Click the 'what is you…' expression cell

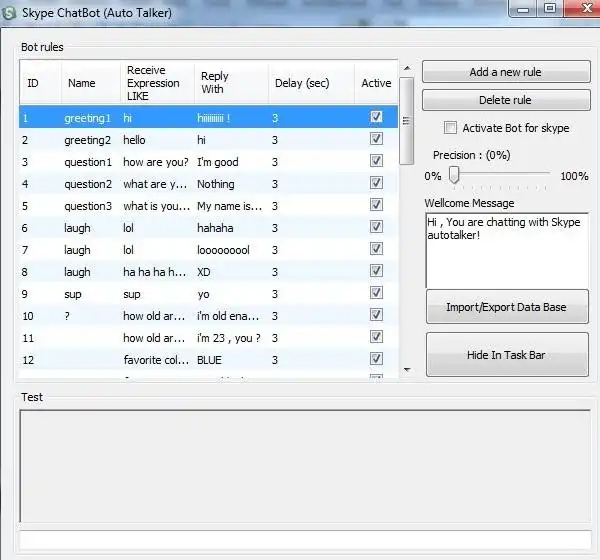(157, 206)
